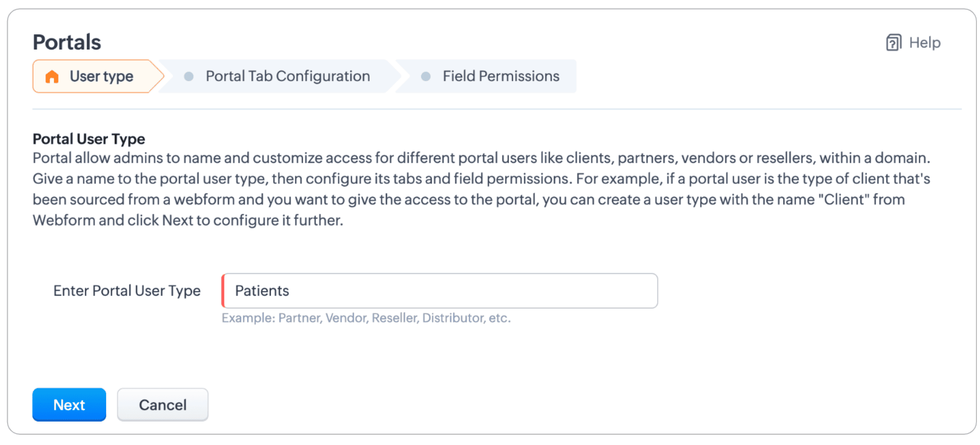Viewport: 980px width, 445px height.
Task: Click the portal description paragraph text
Action: [481, 189]
